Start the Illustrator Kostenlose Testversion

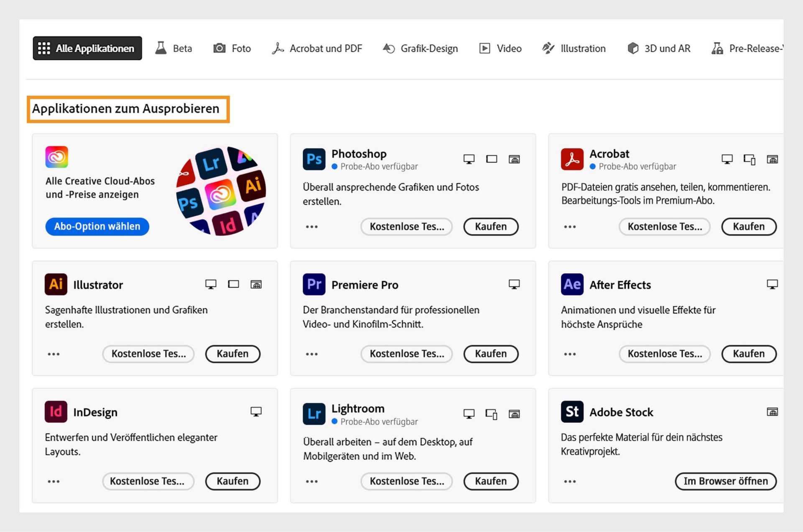click(x=148, y=354)
